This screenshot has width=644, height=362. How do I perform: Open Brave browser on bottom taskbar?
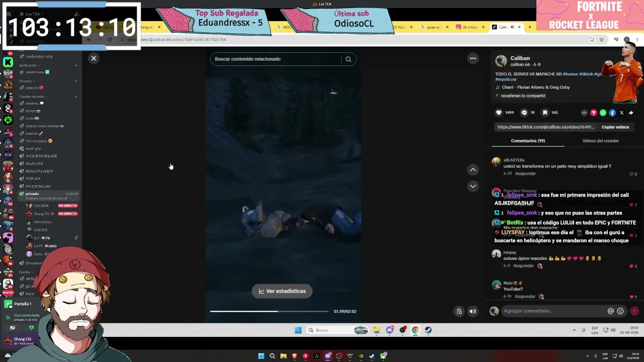(294, 356)
